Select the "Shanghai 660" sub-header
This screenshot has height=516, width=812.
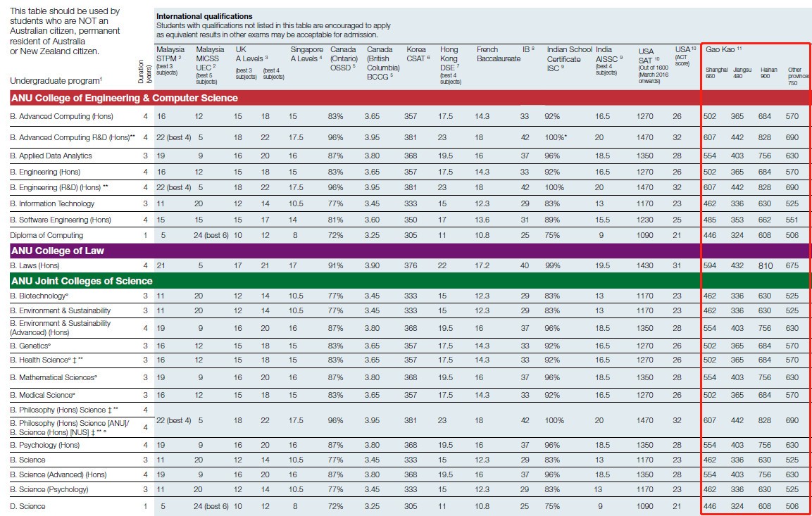717,73
